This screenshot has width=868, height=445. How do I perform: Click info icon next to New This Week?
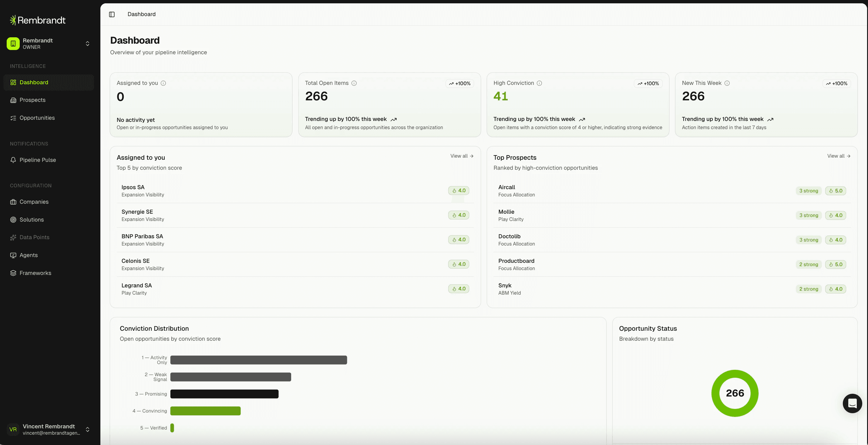point(727,83)
